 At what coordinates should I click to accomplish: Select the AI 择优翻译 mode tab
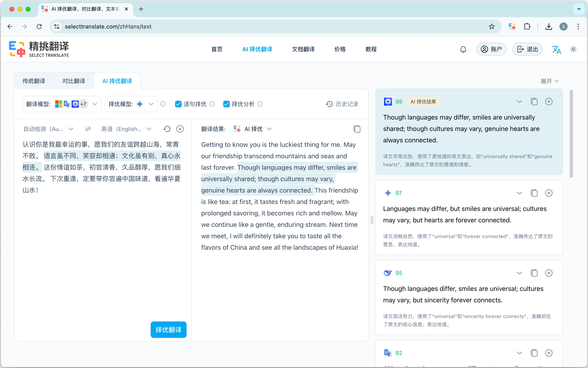tap(117, 81)
